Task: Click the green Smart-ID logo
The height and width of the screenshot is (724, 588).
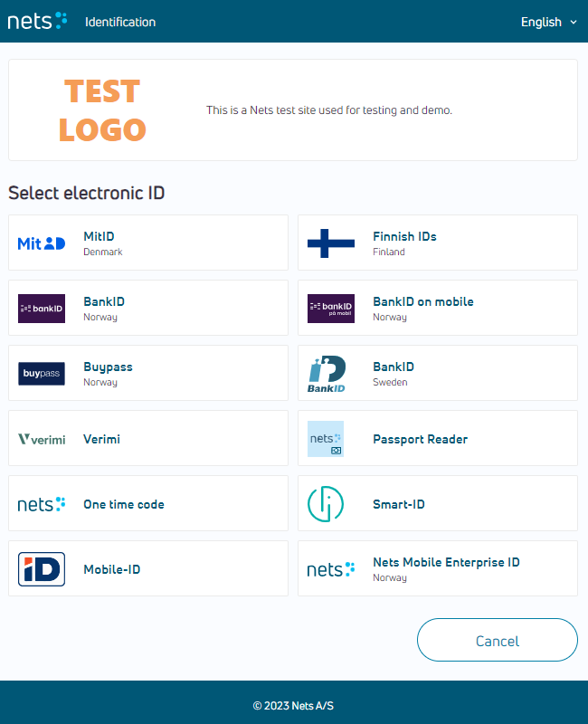Action: tap(326, 504)
